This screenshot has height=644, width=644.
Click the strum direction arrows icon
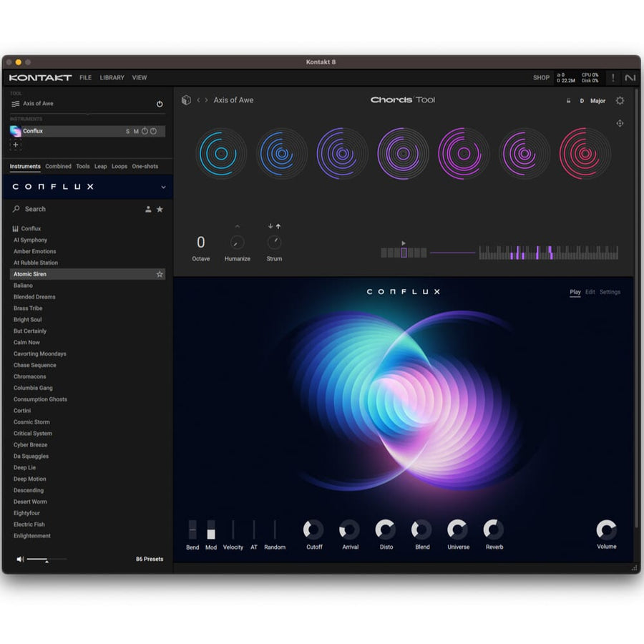point(274,226)
